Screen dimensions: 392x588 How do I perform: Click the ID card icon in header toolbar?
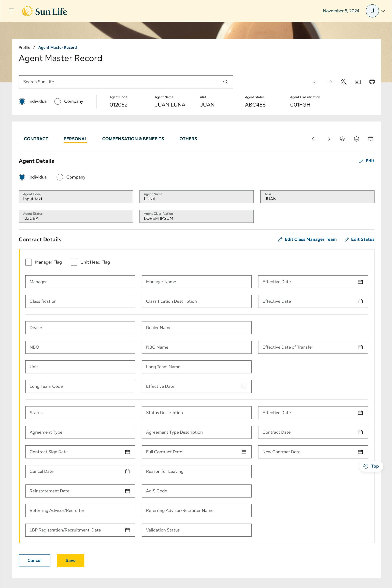[x=358, y=82]
